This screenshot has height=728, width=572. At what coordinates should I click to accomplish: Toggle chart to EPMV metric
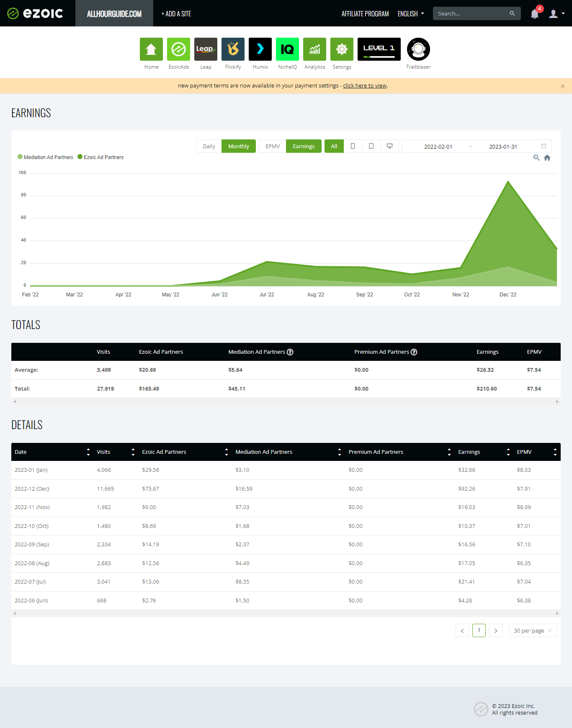[273, 146]
